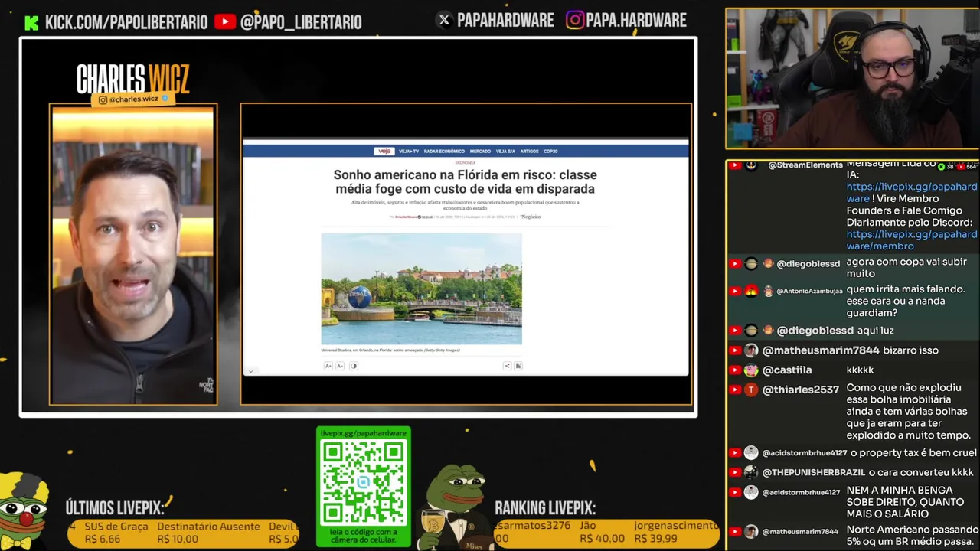
Task: Increase article font with the A+ icon
Action: pyautogui.click(x=328, y=366)
